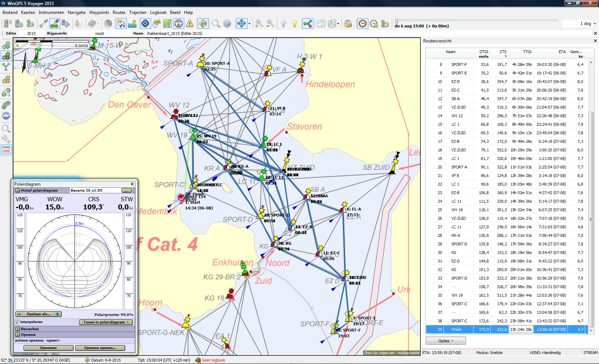Screen dimensions: 599x364
Task: Open the Instrumenten menu
Action: coord(51,12)
